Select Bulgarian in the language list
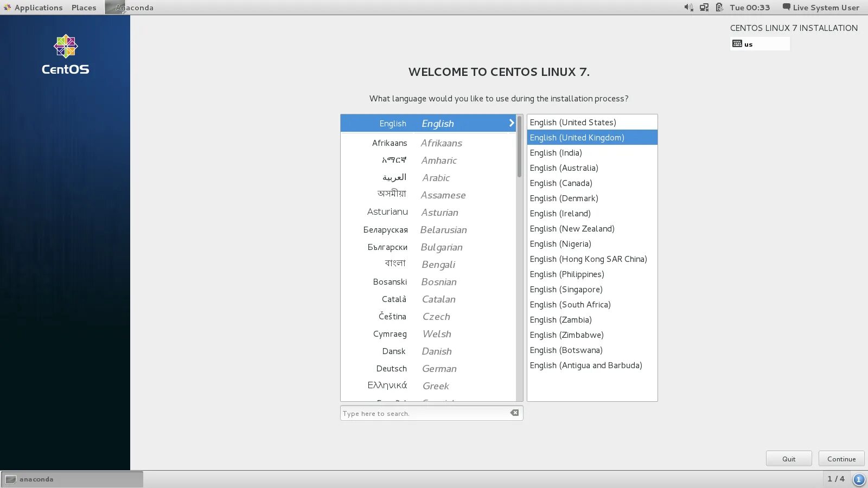 tap(428, 247)
